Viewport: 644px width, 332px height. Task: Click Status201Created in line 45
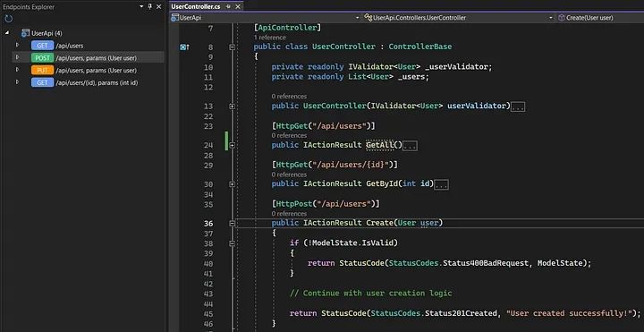point(461,313)
